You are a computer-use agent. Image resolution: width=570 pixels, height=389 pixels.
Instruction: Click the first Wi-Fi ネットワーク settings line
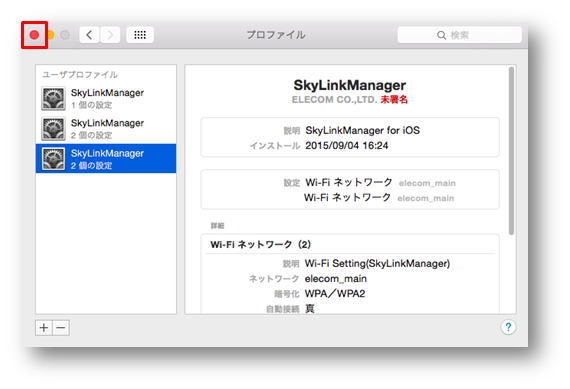click(x=380, y=182)
